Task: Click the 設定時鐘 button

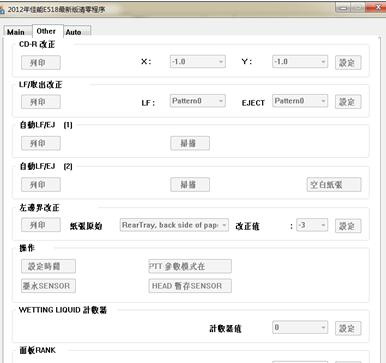Action: [48, 266]
